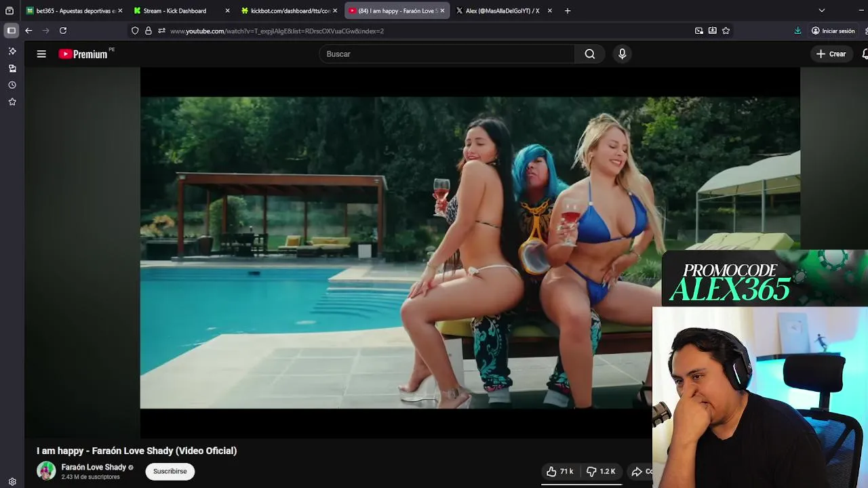Open the tab overview icon at top-left
The width and height of the screenshot is (868, 488).
coord(9,11)
